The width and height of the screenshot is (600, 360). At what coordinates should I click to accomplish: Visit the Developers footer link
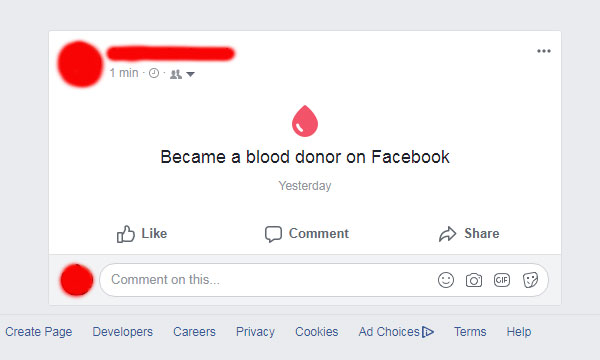122,332
